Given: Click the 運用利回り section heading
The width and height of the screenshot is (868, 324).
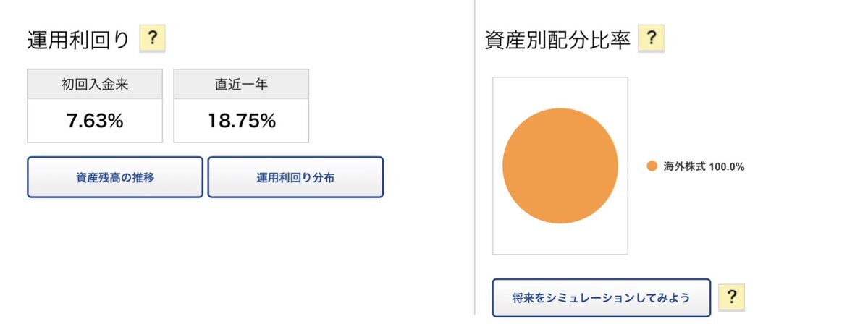Looking at the screenshot, I should (78, 40).
